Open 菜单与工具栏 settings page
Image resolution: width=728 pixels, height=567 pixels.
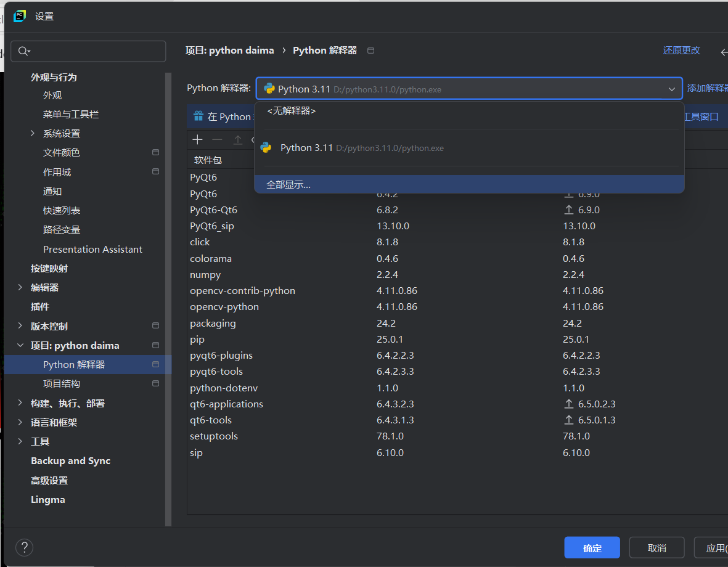tap(70, 114)
